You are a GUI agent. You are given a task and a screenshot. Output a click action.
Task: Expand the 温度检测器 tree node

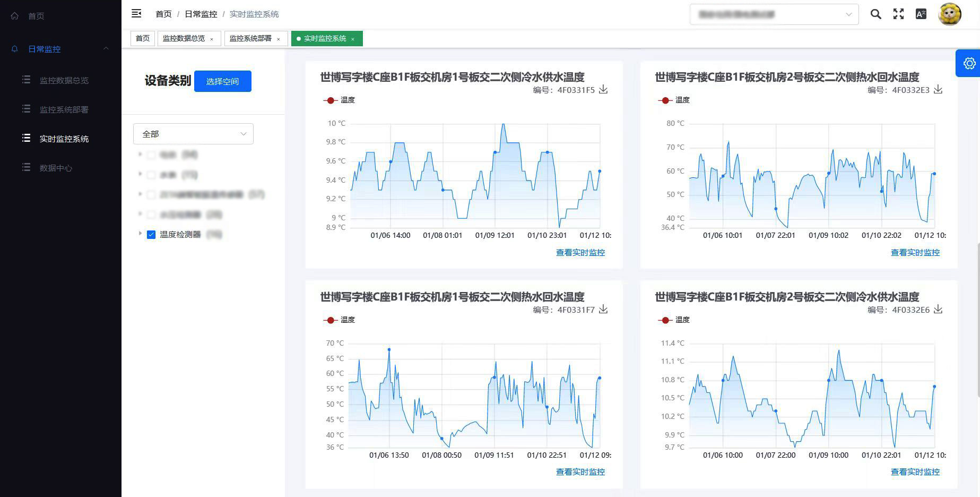pyautogui.click(x=140, y=233)
